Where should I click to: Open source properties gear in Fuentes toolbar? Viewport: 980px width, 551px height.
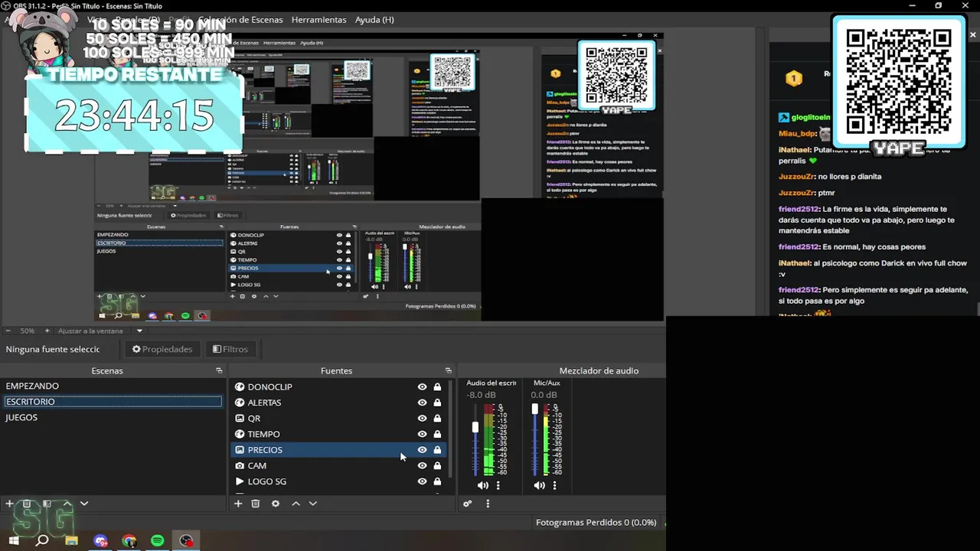pyautogui.click(x=276, y=504)
